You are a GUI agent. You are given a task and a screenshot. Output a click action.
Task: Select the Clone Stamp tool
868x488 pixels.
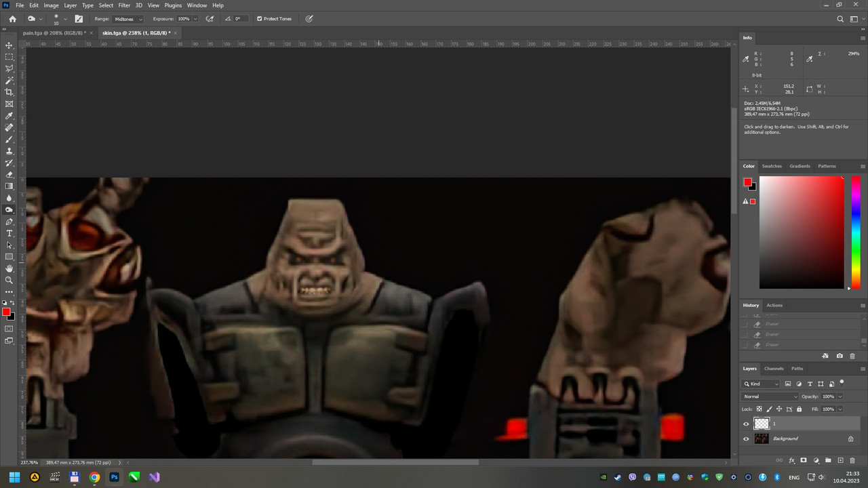pyautogui.click(x=9, y=151)
